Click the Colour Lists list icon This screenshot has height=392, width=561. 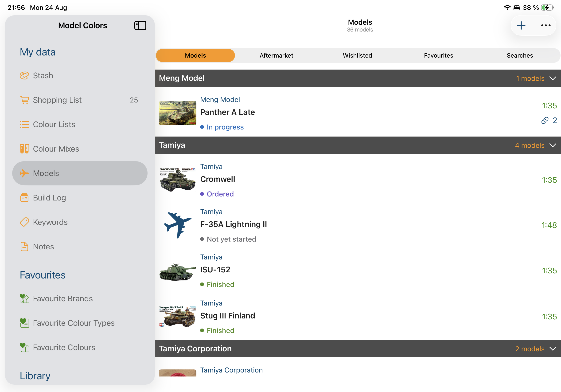(24, 124)
